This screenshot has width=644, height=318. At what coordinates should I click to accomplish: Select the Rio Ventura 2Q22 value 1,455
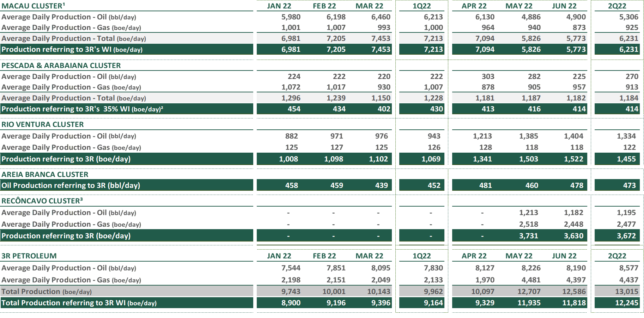coord(626,159)
